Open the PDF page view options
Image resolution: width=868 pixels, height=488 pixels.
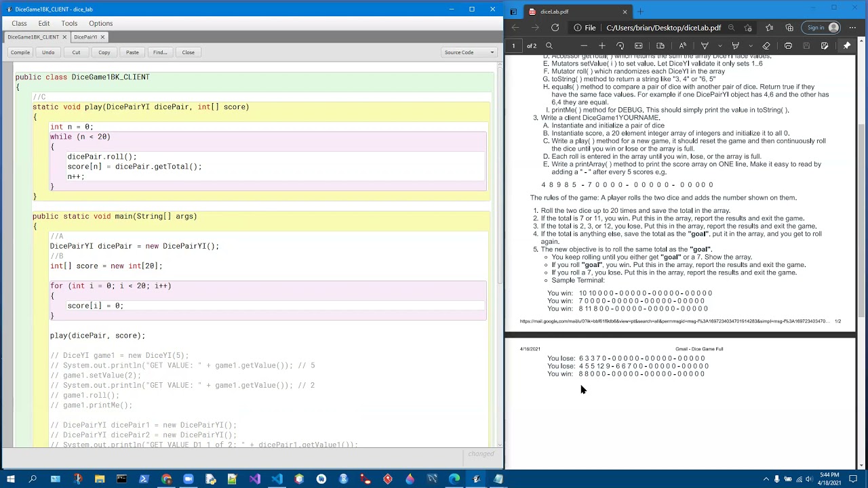tap(660, 45)
